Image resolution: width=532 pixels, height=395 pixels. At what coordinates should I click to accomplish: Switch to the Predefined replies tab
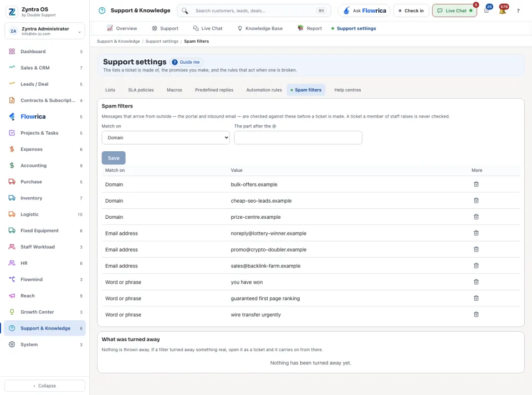click(214, 90)
